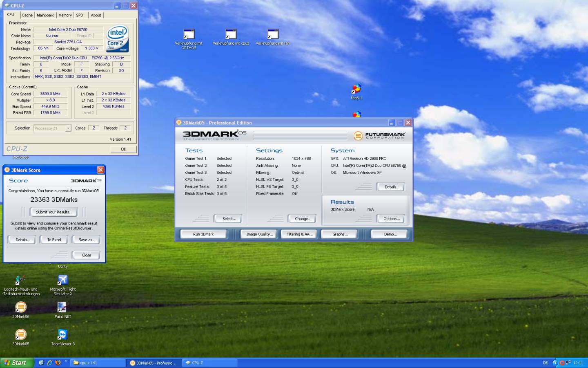The height and width of the screenshot is (368, 588).
Task: Click the Resolution value 1024 x 768
Action: (301, 158)
